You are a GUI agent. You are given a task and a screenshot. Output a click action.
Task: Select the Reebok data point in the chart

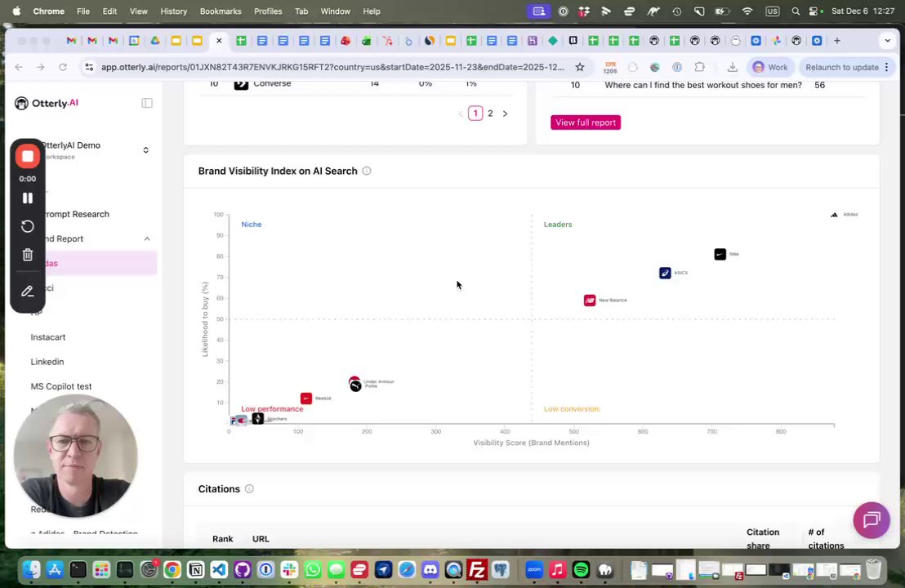[306, 399]
